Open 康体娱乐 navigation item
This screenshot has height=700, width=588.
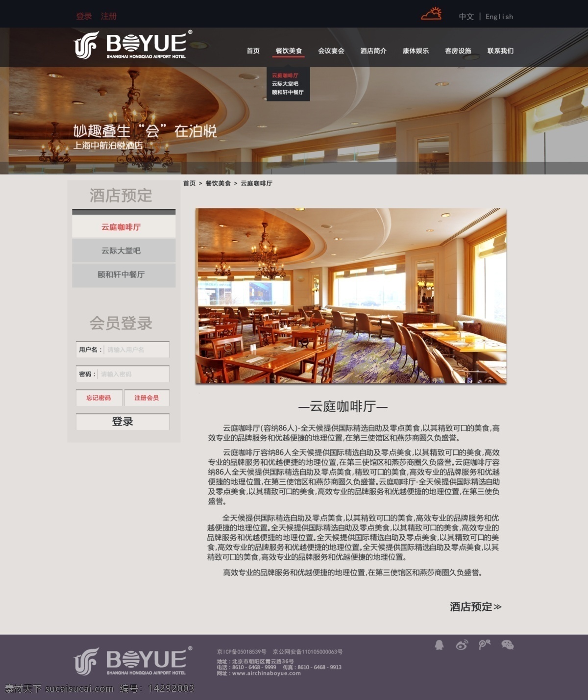(x=416, y=50)
